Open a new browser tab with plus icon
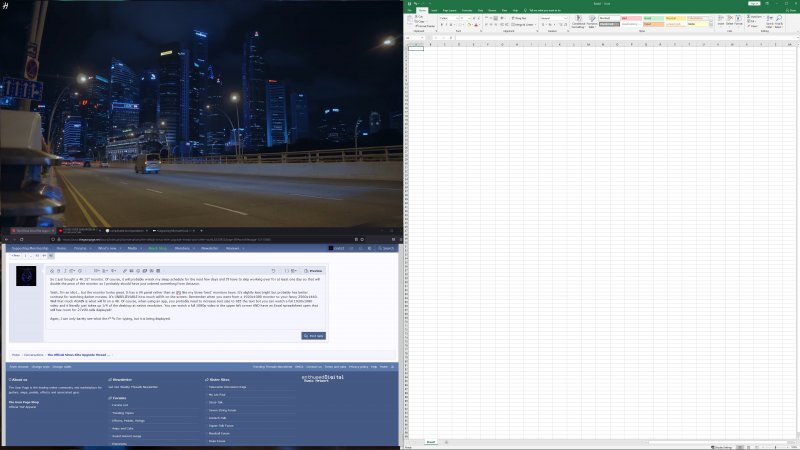Viewport: 800px width, 450px height. point(201,231)
